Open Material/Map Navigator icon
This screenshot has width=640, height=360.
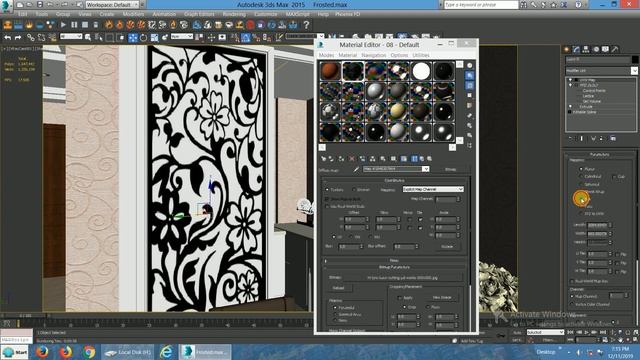(x=470, y=145)
